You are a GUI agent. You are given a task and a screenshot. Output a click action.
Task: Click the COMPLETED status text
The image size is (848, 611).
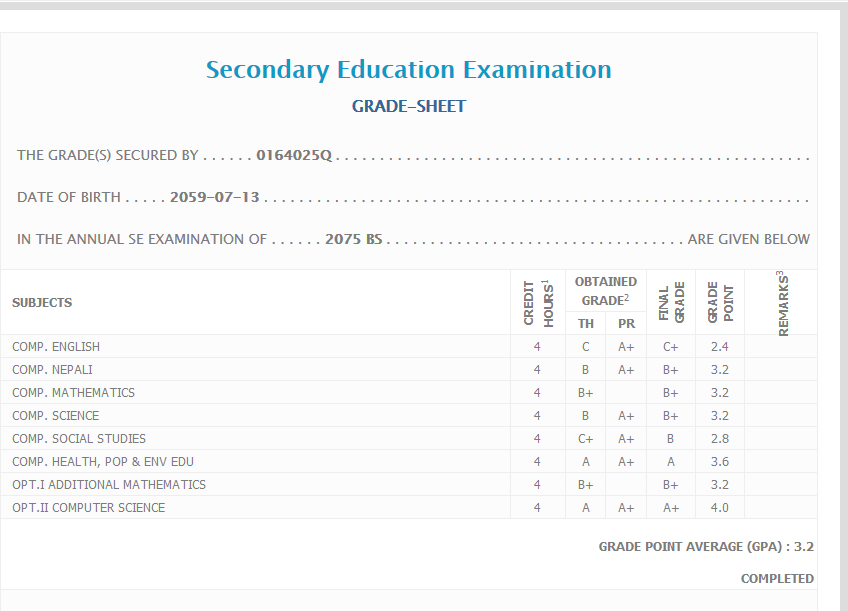[x=776, y=579]
